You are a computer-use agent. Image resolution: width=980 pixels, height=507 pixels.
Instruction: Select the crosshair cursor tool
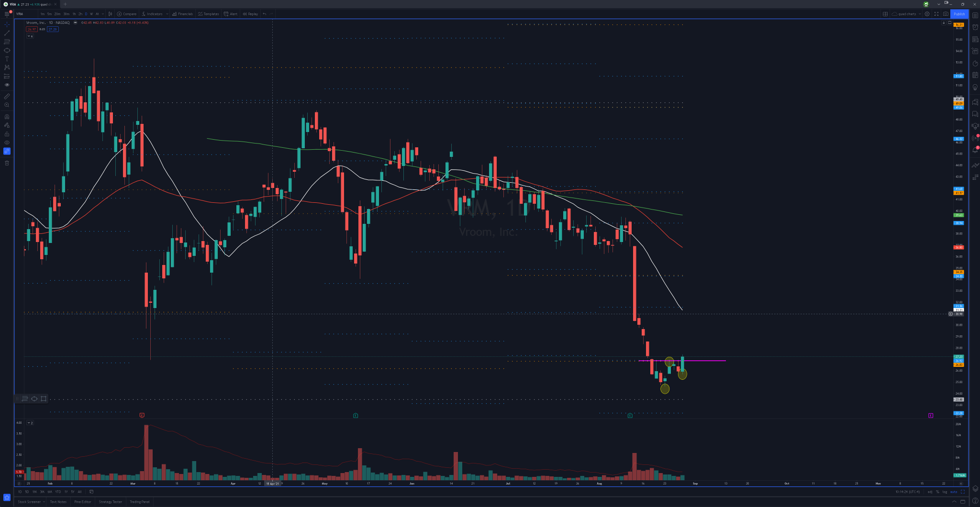(7, 24)
